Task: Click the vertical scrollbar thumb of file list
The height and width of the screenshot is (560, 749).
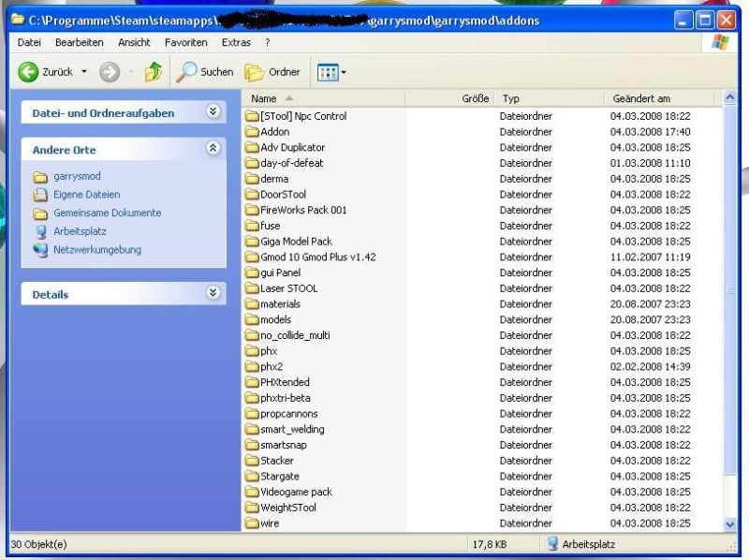Action: click(x=729, y=290)
